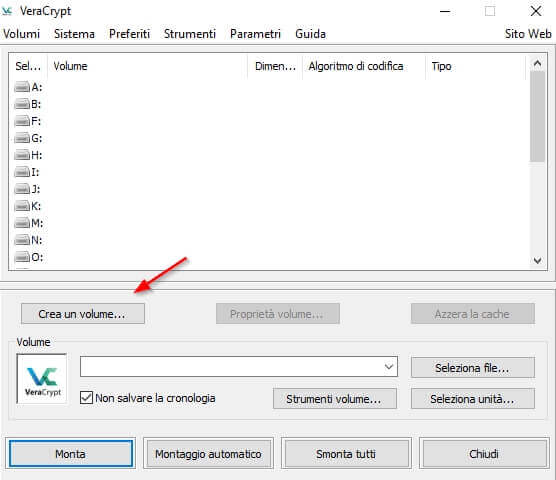Click the drive icon next to B:
The image size is (556, 480).
22,104
